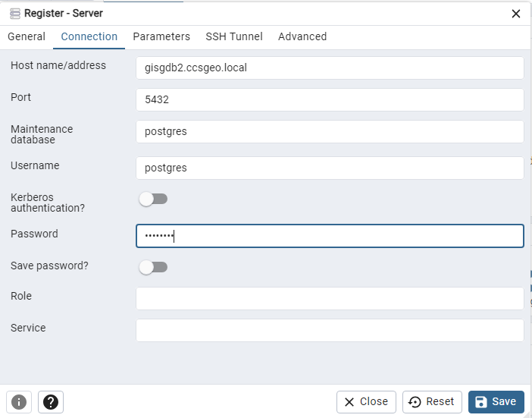Focus the Host name/address field
The width and height of the screenshot is (532, 418).
(330, 68)
